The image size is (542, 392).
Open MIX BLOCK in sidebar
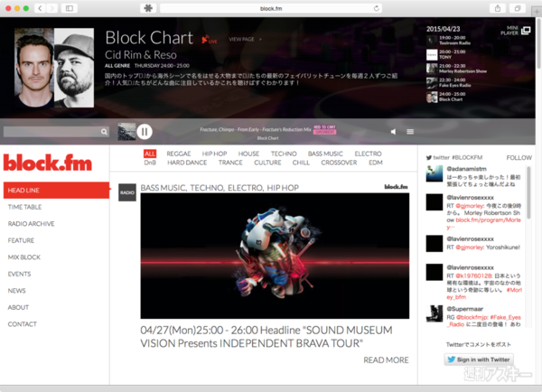(x=23, y=257)
